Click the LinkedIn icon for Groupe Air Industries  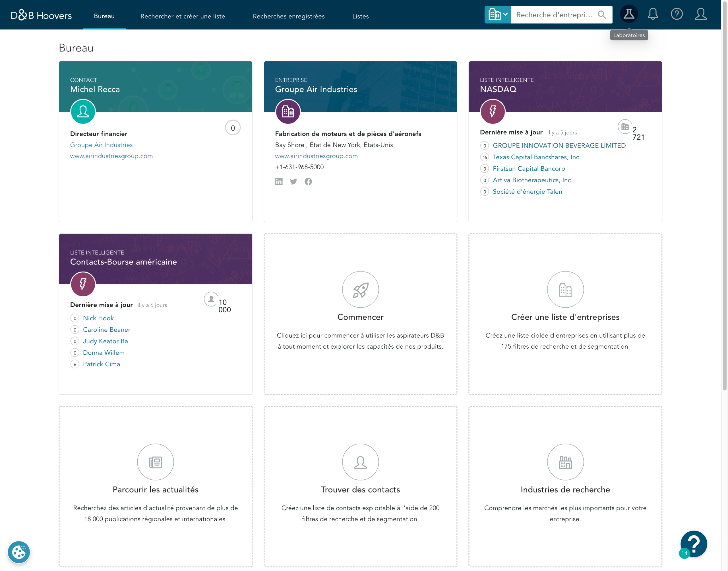279,181
